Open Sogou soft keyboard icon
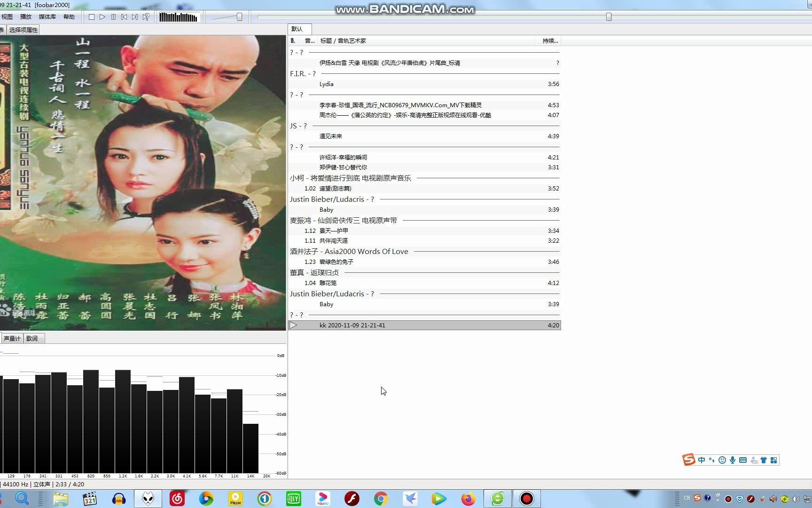Image resolution: width=812 pixels, height=508 pixels. click(x=743, y=460)
